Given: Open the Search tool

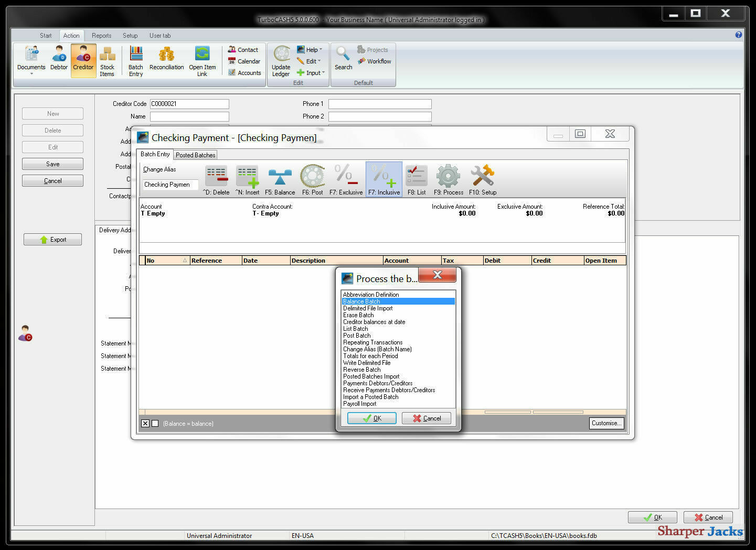Looking at the screenshot, I should [x=343, y=59].
